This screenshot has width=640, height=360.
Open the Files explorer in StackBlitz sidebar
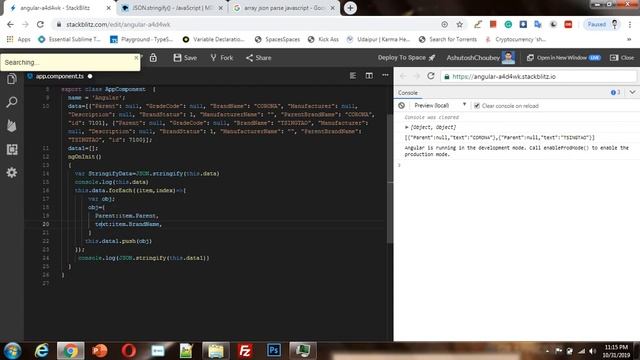pos(11,78)
